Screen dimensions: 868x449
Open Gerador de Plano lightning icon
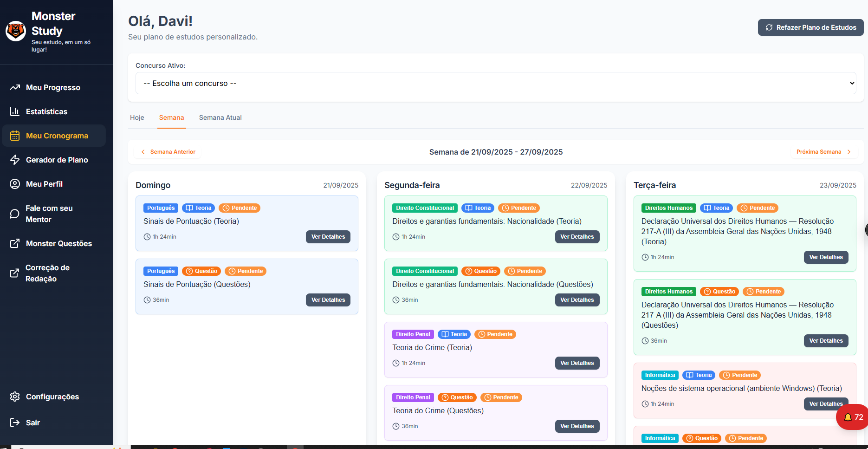pos(15,160)
